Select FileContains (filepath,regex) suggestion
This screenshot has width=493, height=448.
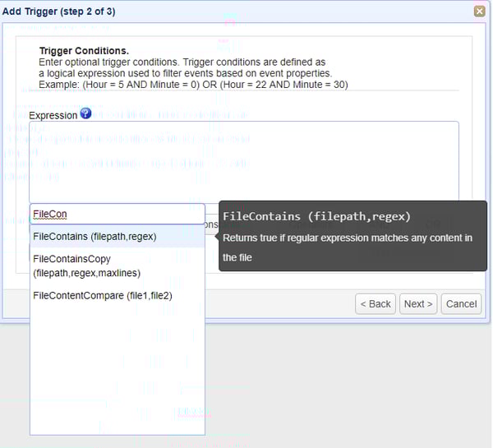94,236
